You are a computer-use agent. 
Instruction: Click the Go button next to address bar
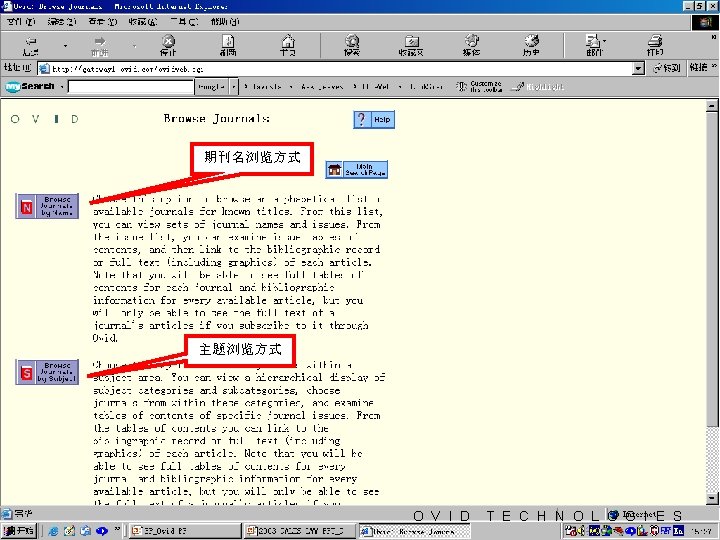point(666,68)
